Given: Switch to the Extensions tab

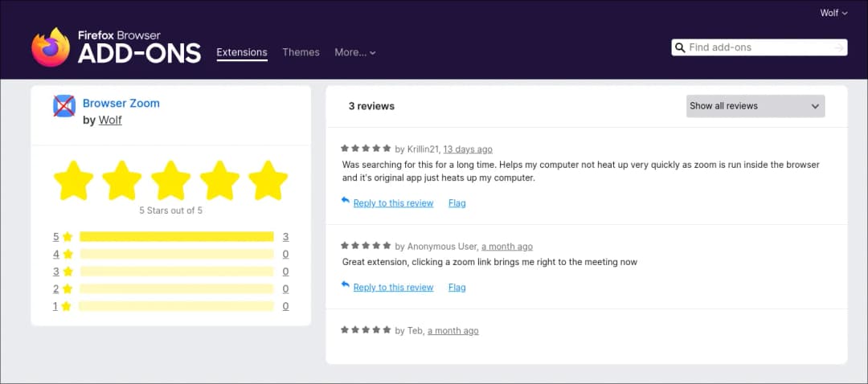Looking at the screenshot, I should [242, 52].
